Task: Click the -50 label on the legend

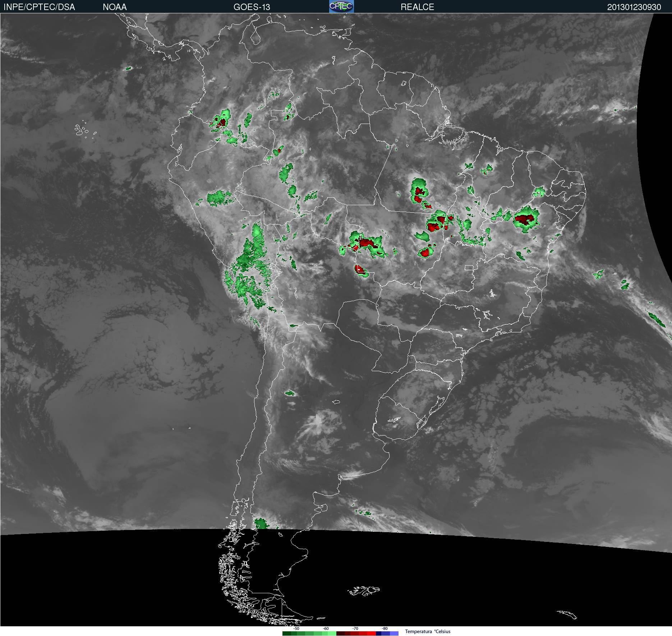Action: (296, 629)
